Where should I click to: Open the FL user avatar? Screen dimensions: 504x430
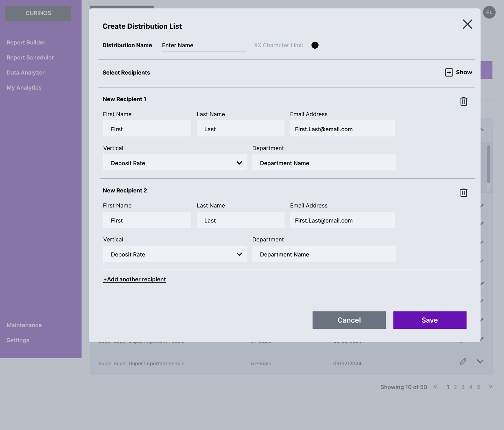tap(489, 12)
